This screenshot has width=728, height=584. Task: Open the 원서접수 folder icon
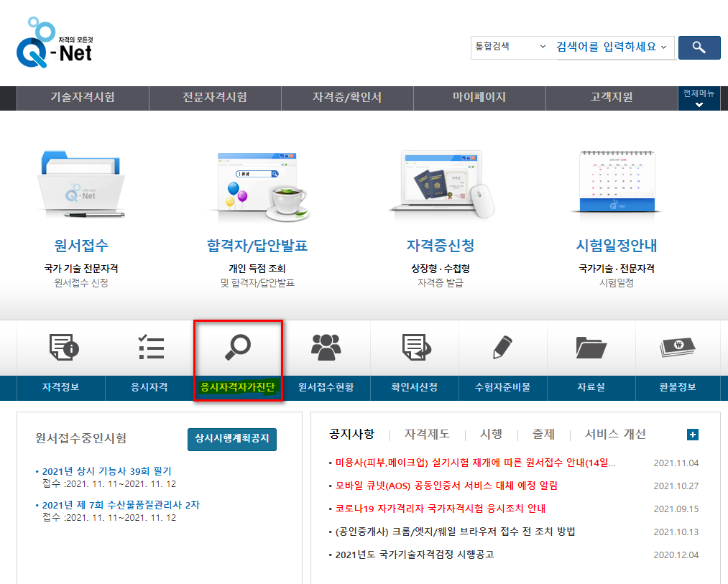(x=80, y=185)
